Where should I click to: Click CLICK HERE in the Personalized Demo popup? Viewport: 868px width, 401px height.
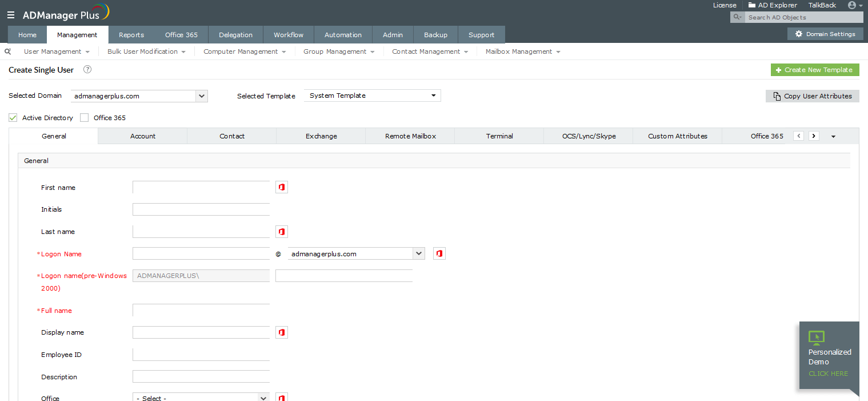coord(828,373)
